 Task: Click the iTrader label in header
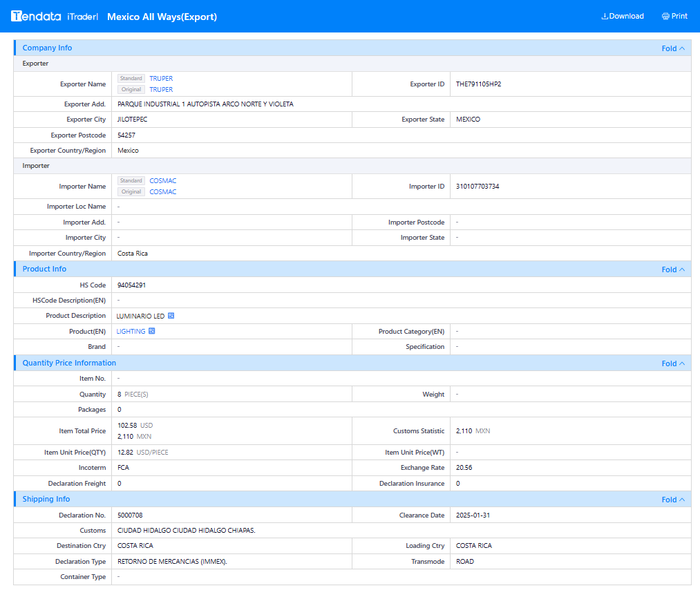click(x=83, y=17)
